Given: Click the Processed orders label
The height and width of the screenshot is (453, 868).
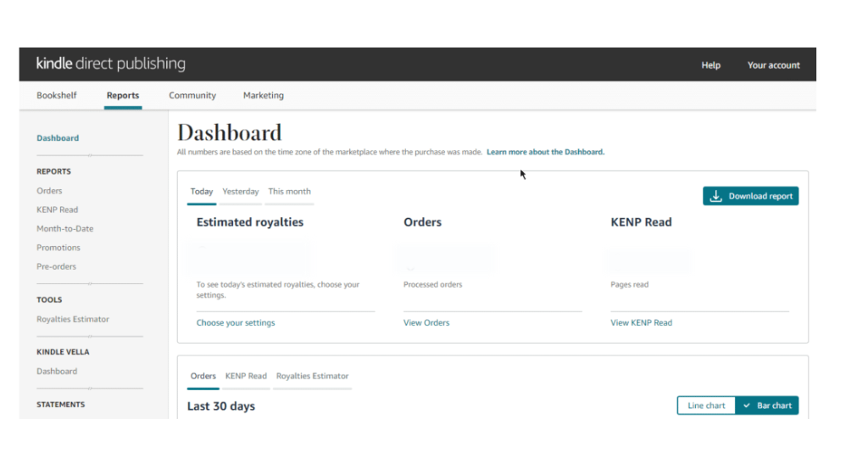Looking at the screenshot, I should 432,284.
